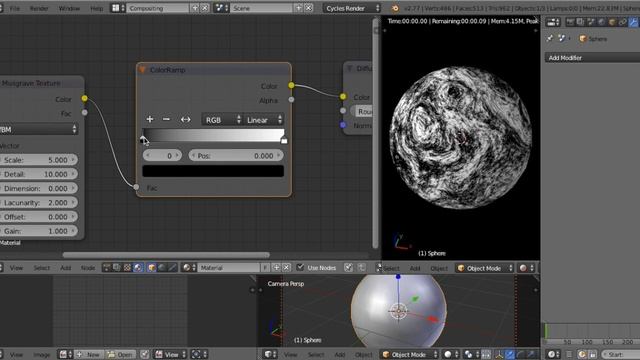Open the Render menu
The height and width of the screenshot is (360, 640).
tap(39, 8)
